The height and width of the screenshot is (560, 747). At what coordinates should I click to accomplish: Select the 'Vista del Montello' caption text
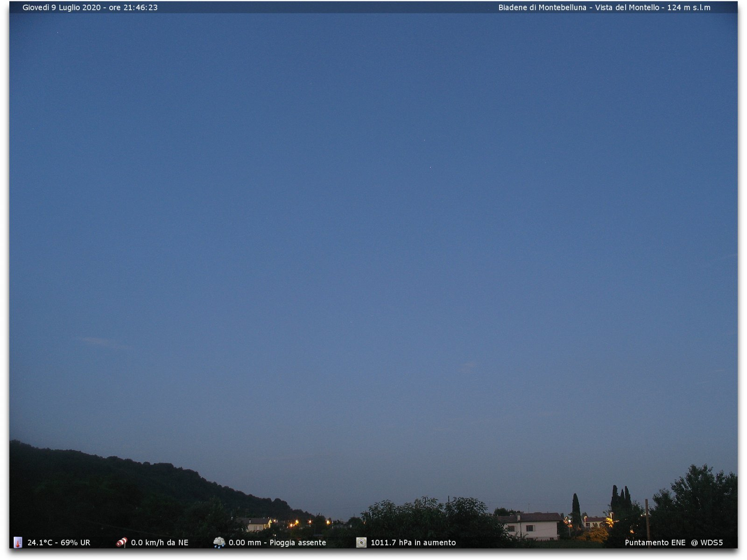click(627, 7)
